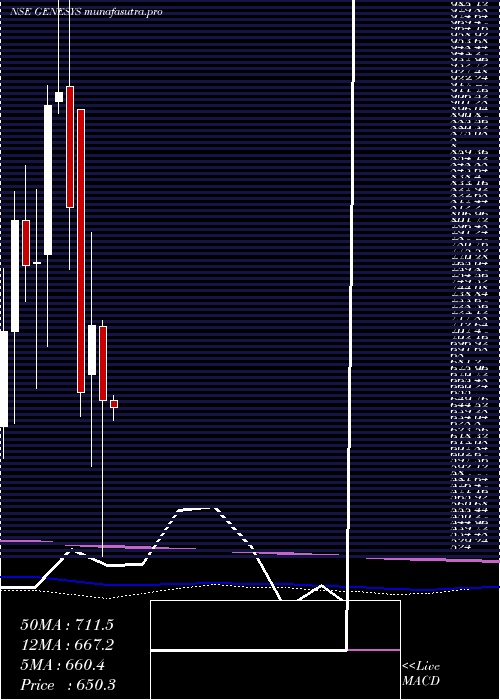Click the 50MA : 711.5 value
This screenshot has height=700, width=500.
pyautogui.click(x=67, y=625)
